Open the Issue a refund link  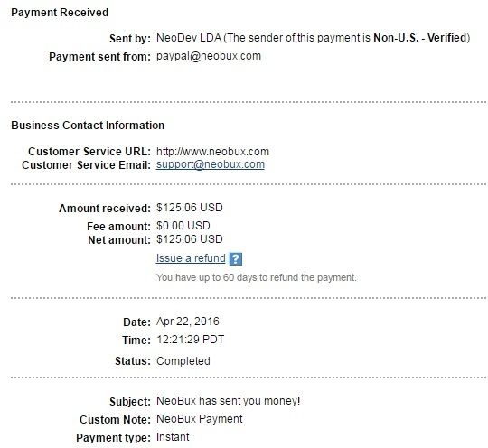191,258
